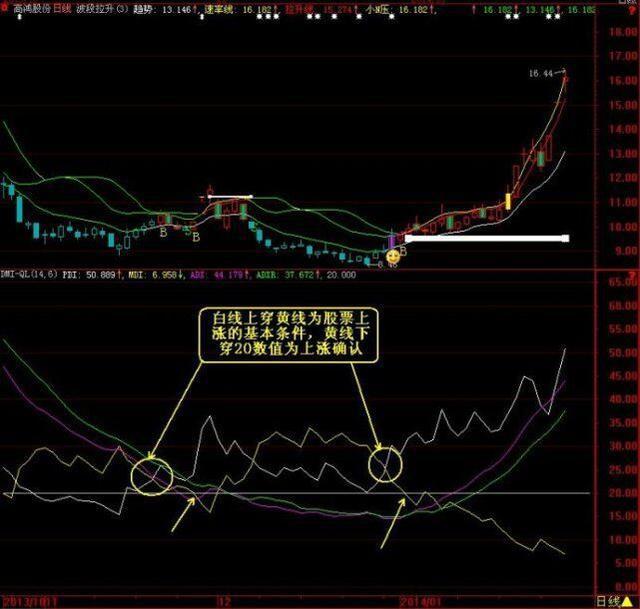Click the 16.44 high price arrow marker
Viewport: 640px width, 609px height.
[x=547, y=73]
